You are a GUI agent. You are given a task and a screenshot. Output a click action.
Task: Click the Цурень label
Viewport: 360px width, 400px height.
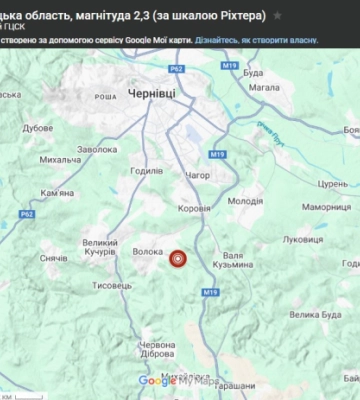[333, 184]
